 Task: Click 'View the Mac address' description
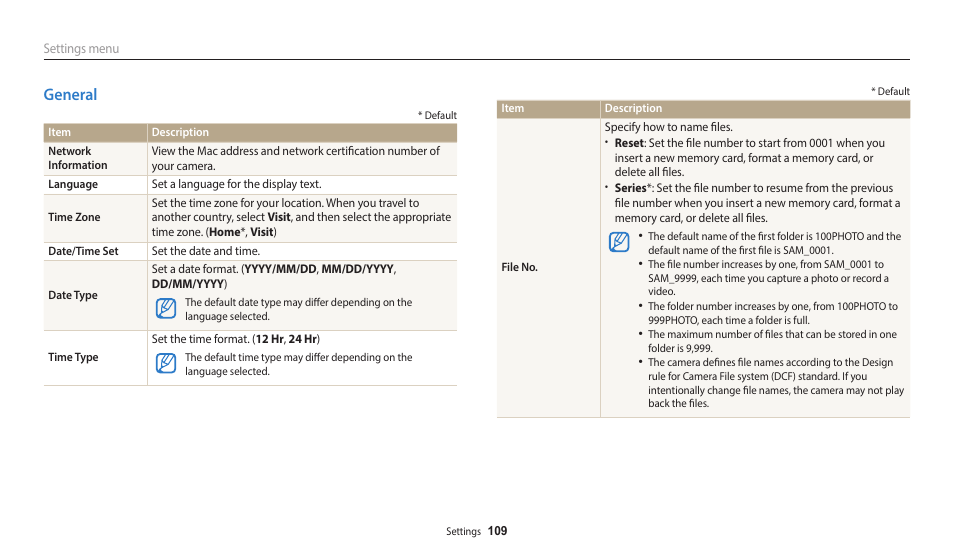tap(296, 158)
